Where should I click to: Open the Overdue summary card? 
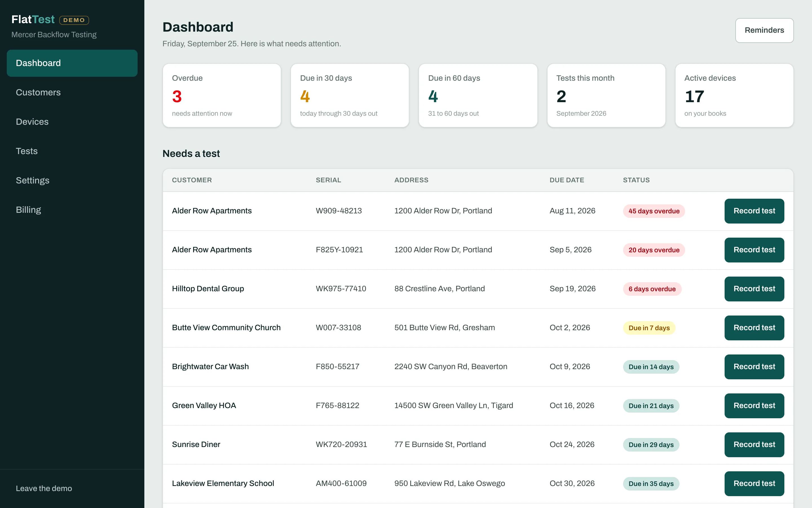(x=221, y=95)
